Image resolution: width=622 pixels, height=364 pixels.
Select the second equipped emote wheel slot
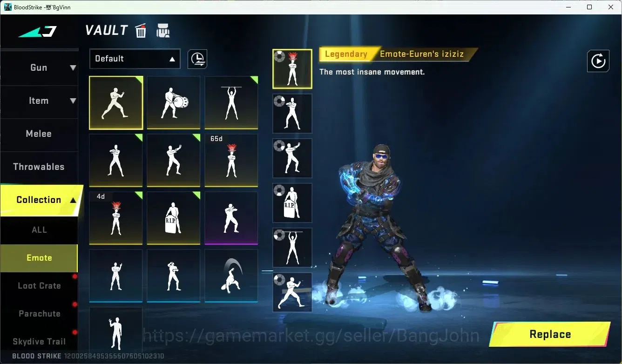pos(292,114)
